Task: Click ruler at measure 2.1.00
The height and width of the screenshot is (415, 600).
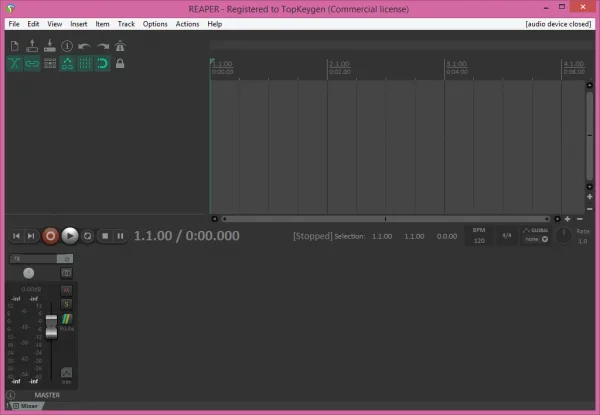Action: point(339,64)
